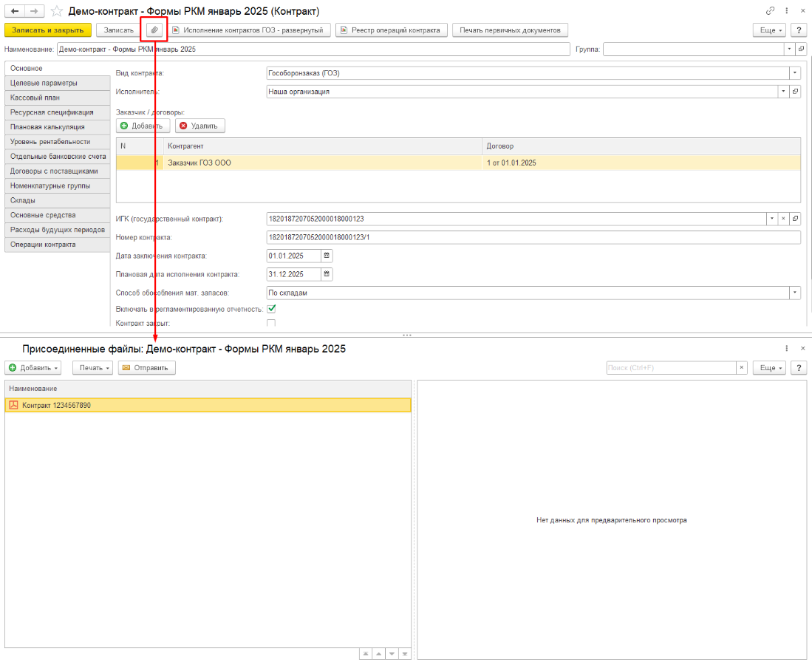Open Исполнитель record with open-form icon

pyautogui.click(x=795, y=92)
